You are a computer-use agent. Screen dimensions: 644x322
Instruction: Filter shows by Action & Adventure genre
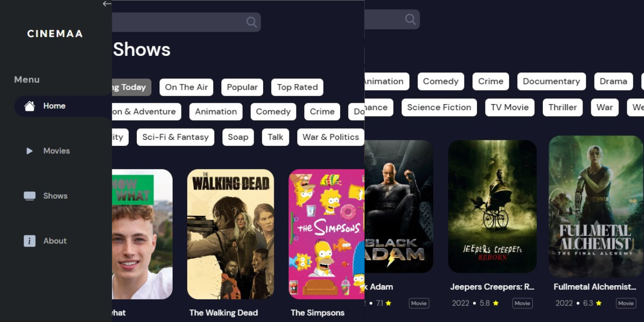146,112
